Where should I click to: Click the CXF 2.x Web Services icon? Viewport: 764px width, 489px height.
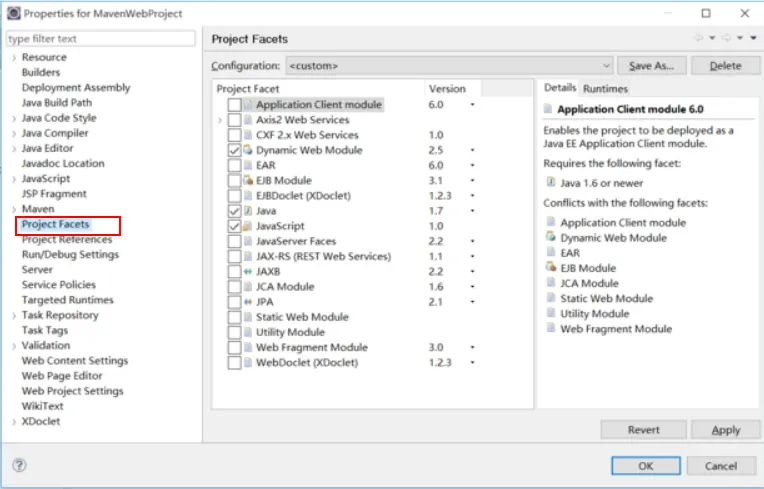pyautogui.click(x=248, y=135)
